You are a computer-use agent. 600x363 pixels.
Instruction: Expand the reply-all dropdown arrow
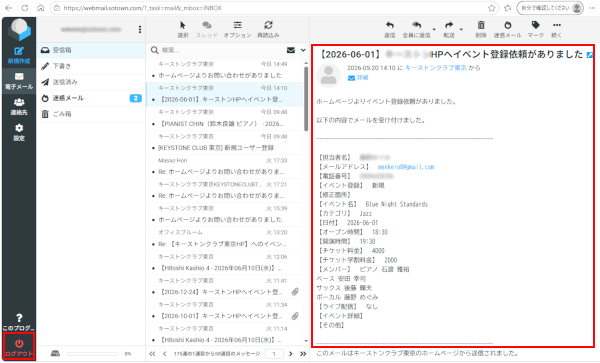(x=434, y=29)
